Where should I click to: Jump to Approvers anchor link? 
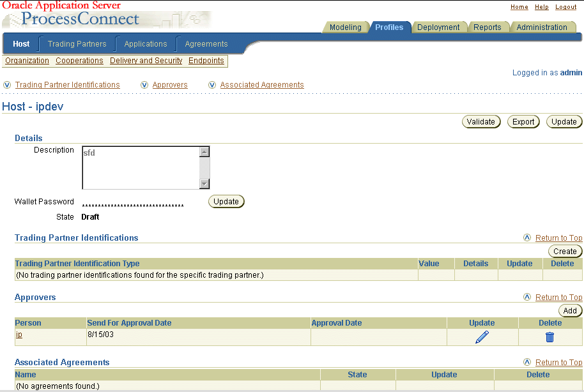point(170,85)
